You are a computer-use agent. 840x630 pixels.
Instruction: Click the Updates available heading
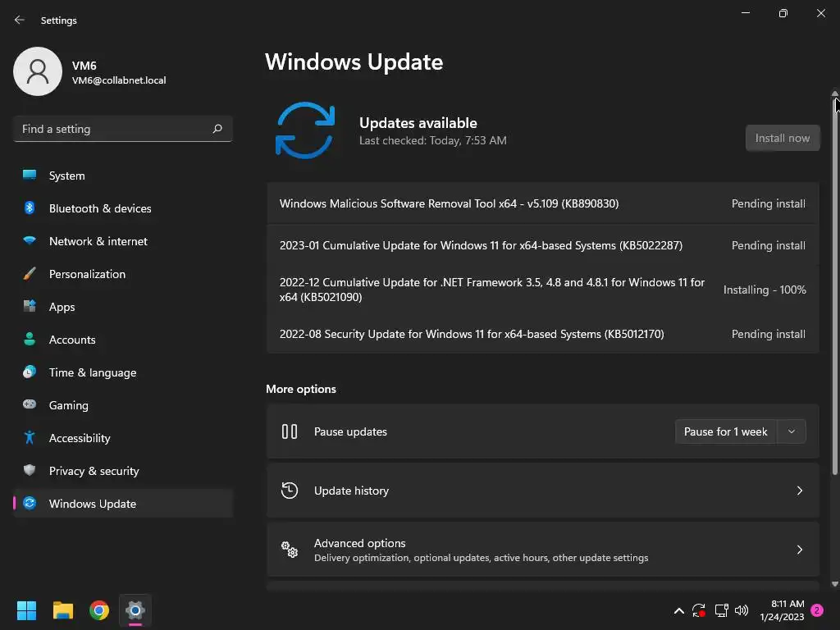pyautogui.click(x=418, y=123)
